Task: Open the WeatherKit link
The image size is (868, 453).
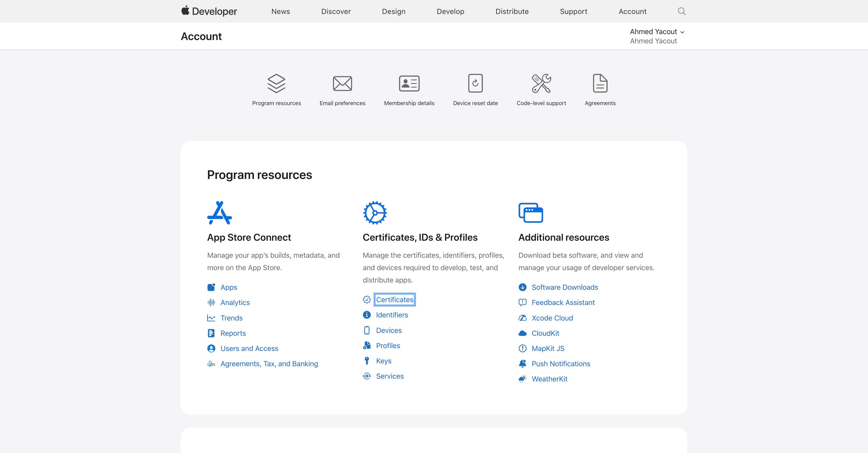Action: [549, 379]
